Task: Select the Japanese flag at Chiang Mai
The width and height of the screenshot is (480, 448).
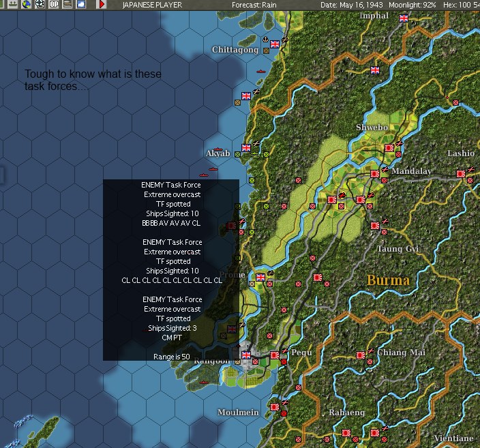Action: coord(361,355)
